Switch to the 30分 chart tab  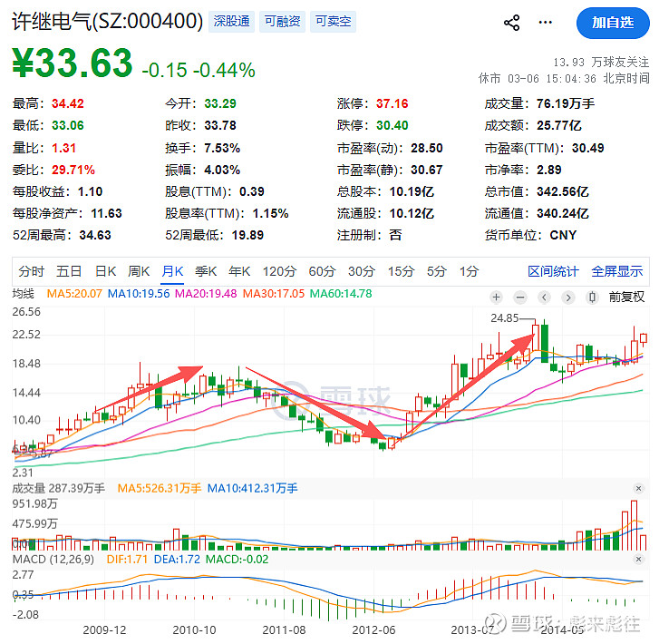(362, 271)
